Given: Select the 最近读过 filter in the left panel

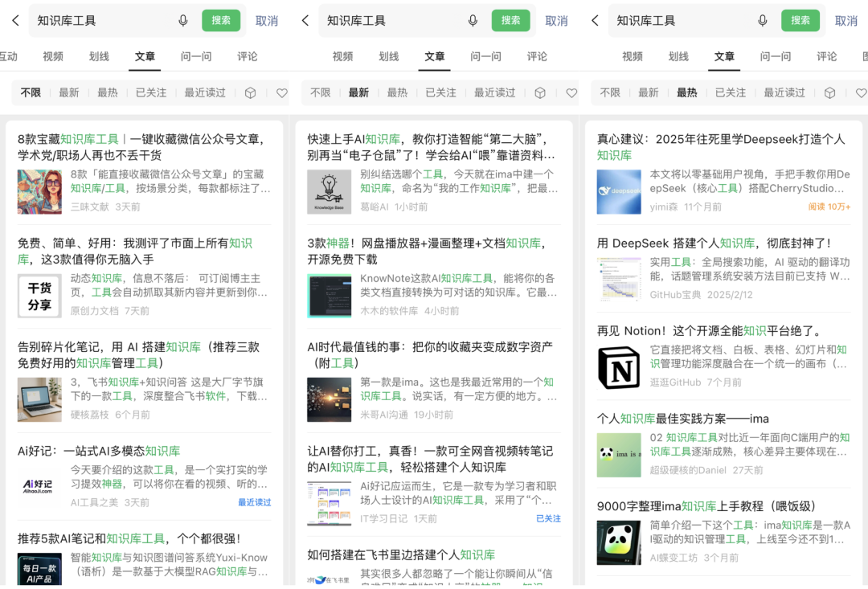Looking at the screenshot, I should (205, 93).
